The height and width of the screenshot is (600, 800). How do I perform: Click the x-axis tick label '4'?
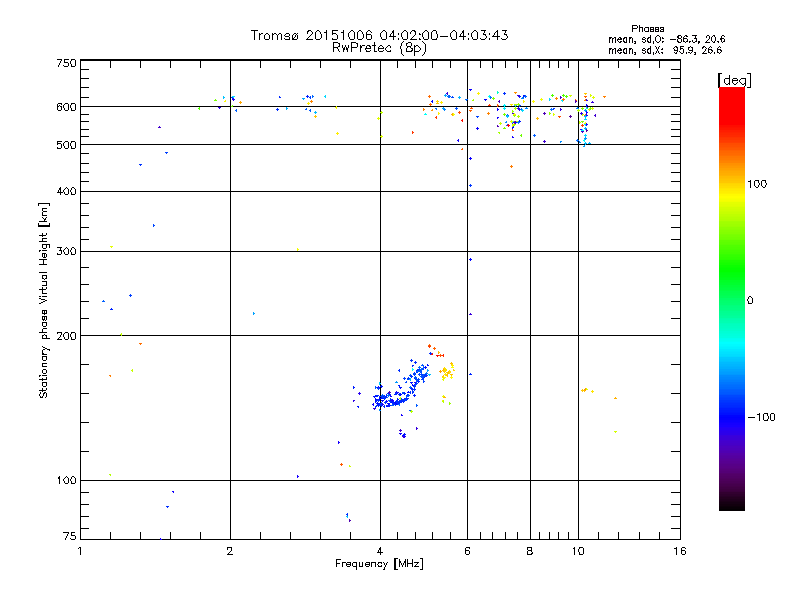380,551
